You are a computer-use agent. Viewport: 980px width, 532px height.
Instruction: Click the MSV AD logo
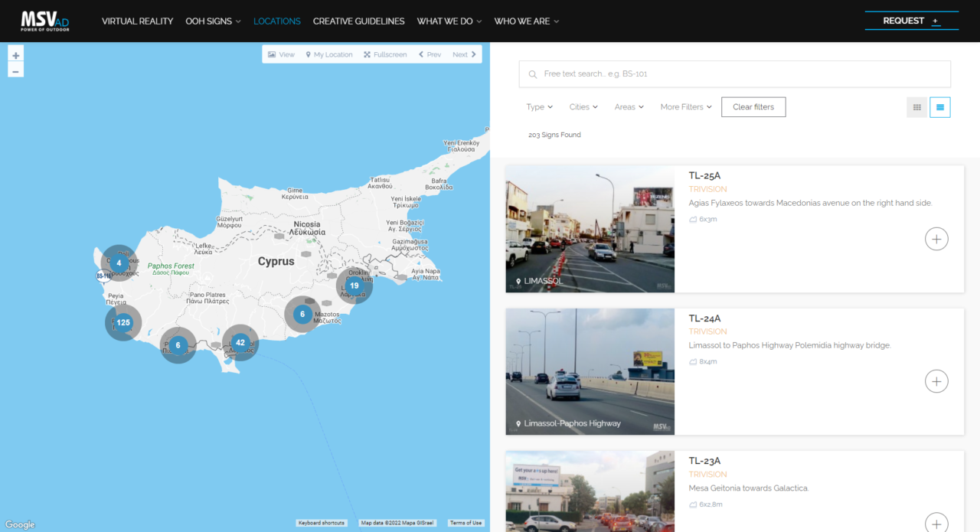(45, 21)
